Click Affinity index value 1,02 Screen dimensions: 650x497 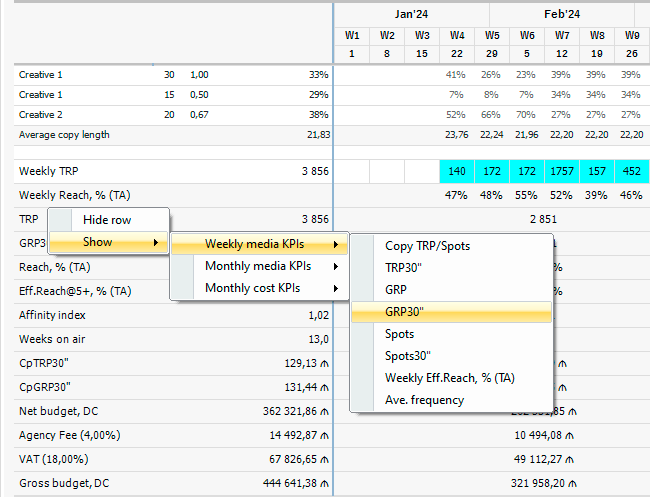[318, 315]
